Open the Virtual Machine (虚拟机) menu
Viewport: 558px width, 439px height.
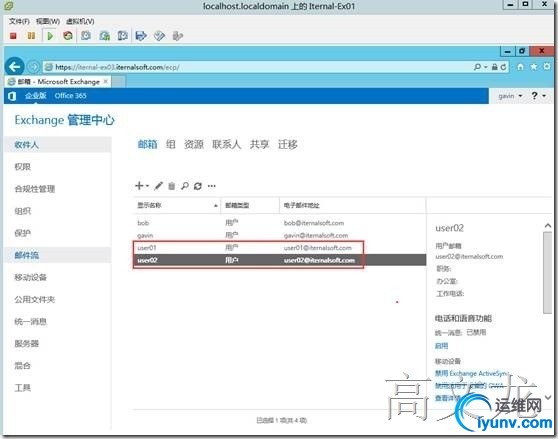(x=80, y=21)
